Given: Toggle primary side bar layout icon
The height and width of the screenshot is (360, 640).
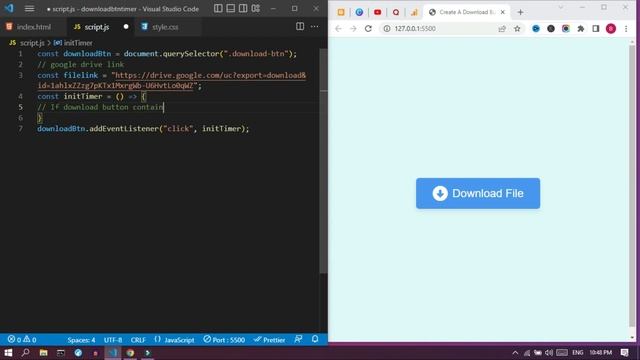Looking at the screenshot, I should pyautogui.click(x=218, y=9).
